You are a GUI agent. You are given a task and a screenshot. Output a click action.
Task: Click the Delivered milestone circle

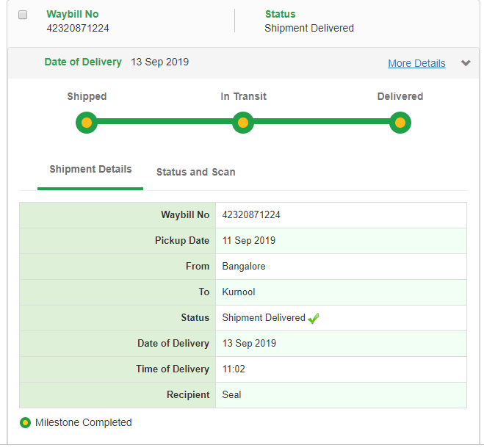tap(400, 123)
